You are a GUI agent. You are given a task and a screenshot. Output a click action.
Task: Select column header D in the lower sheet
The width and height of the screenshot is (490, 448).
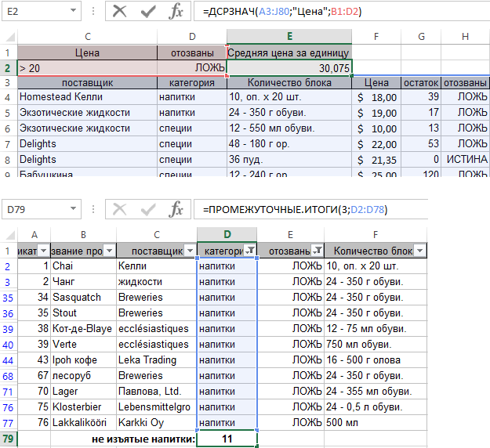click(227, 233)
